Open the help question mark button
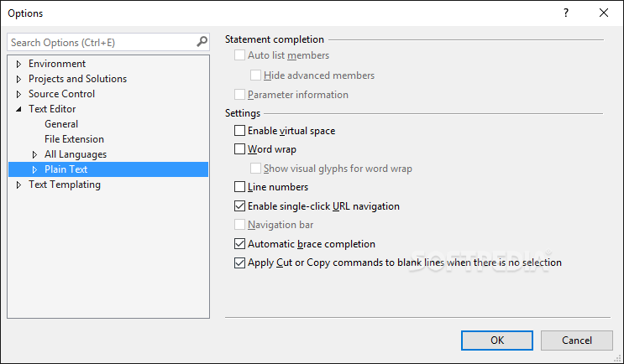Image resolution: width=624 pixels, height=364 pixels. (565, 13)
